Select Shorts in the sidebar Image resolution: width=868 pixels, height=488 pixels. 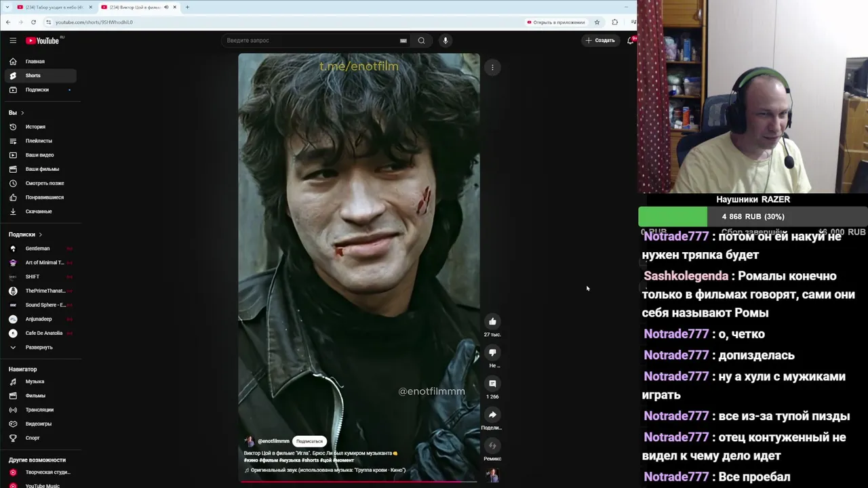tap(41, 75)
